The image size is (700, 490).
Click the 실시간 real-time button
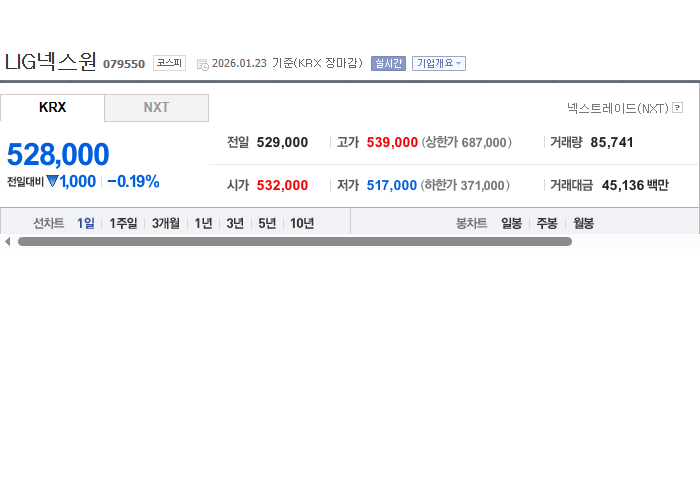pyautogui.click(x=388, y=63)
